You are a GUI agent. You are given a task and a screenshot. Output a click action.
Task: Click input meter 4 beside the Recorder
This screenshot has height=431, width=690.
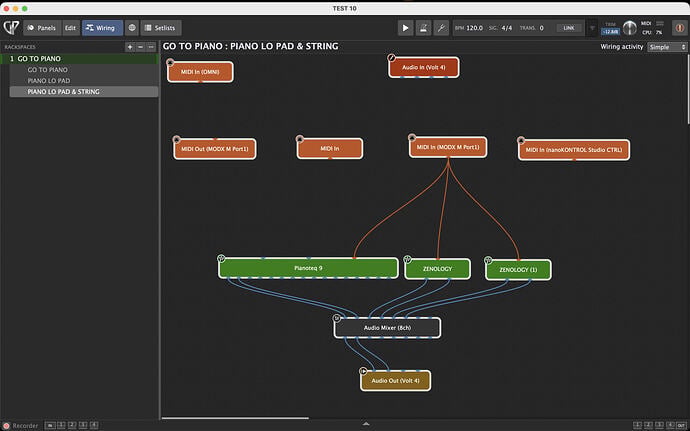pos(94,425)
